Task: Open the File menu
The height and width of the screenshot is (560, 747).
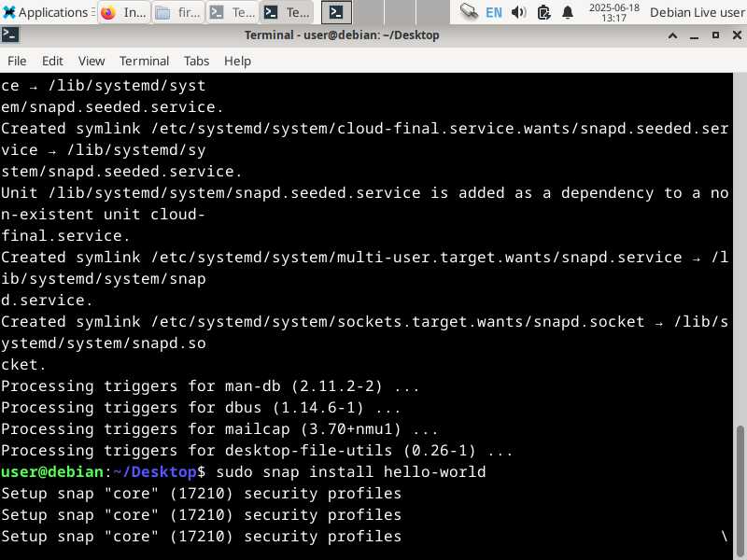Action: click(17, 61)
